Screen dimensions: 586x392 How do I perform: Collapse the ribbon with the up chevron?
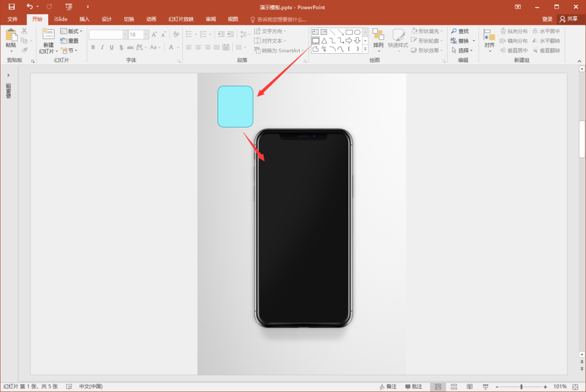(x=579, y=61)
